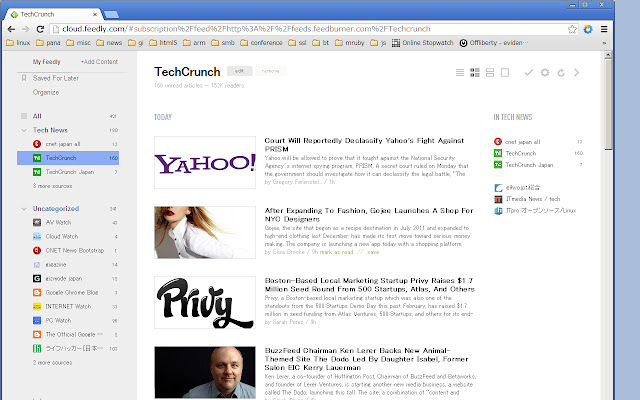The height and width of the screenshot is (400, 640).
Task: Click the ITmedia News / tech icon in the right panel
Action: pyautogui.click(x=498, y=199)
